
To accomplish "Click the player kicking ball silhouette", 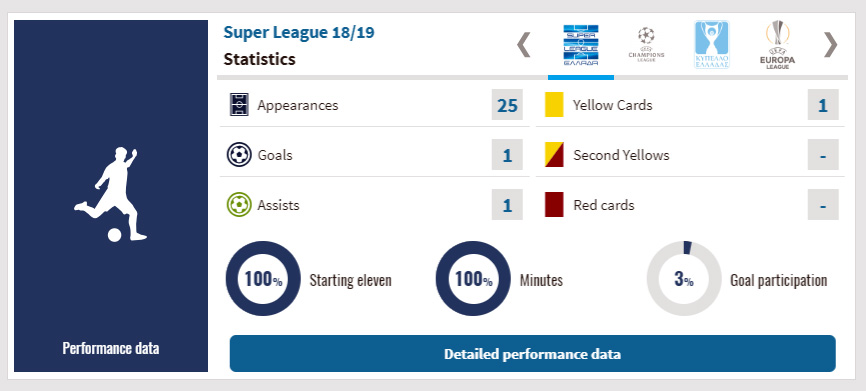I will (x=110, y=194).
